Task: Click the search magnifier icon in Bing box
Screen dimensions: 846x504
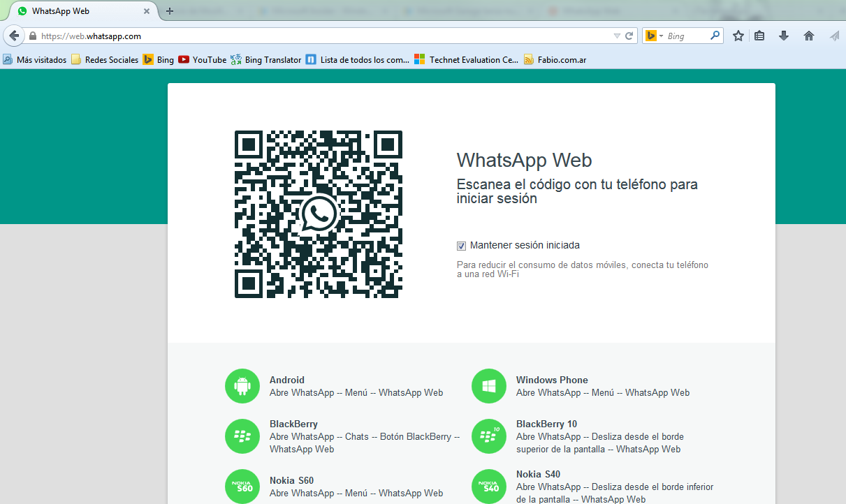Action: tap(715, 35)
